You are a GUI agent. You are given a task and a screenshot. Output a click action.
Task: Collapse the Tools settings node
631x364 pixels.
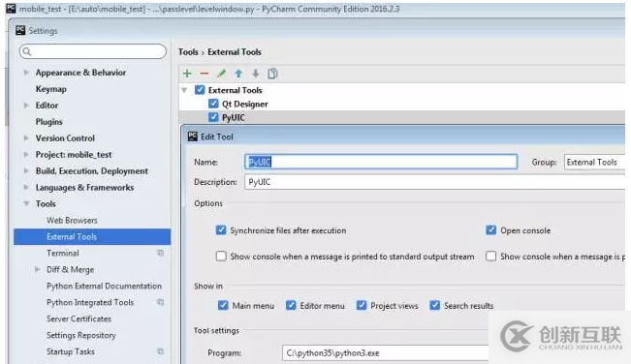point(26,203)
